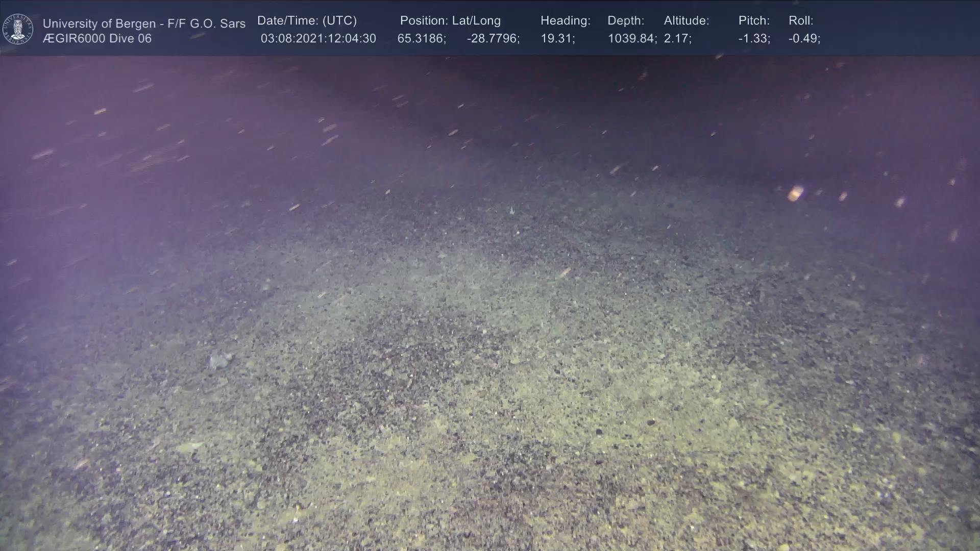
Task: Click the pale object on the left seafloor
Action: click(x=219, y=361)
